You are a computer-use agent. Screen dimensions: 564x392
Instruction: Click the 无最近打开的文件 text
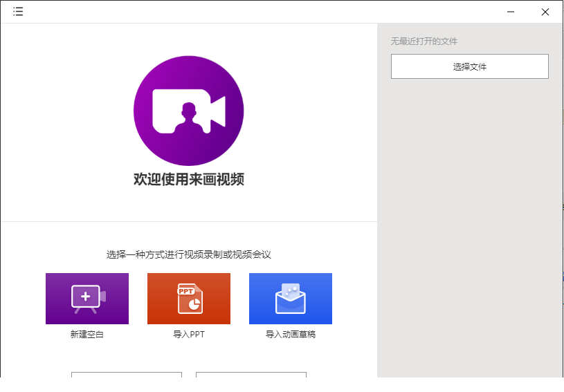(424, 41)
